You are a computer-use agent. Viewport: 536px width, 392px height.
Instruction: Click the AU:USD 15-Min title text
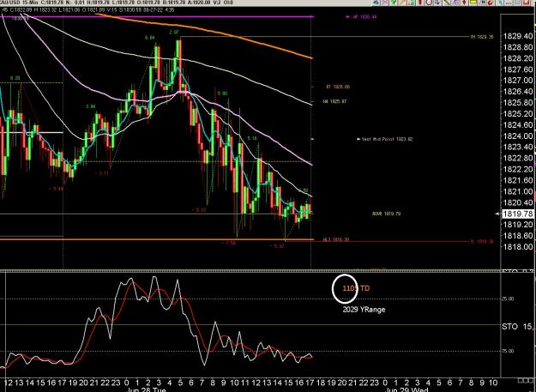coord(19,3)
